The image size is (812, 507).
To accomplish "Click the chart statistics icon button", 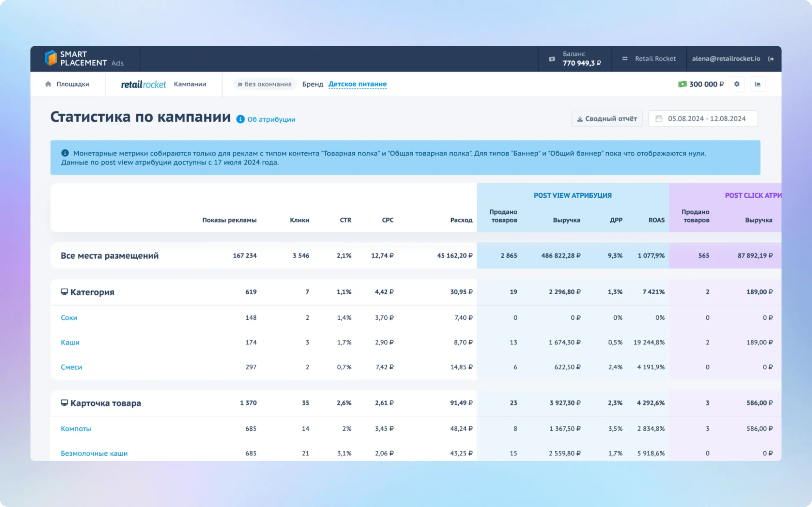I will click(758, 84).
